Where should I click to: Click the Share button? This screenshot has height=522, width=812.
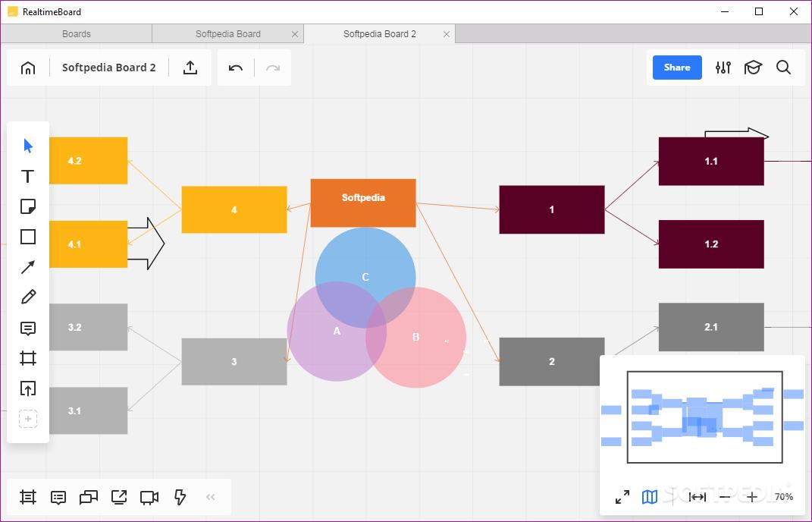pyautogui.click(x=677, y=68)
